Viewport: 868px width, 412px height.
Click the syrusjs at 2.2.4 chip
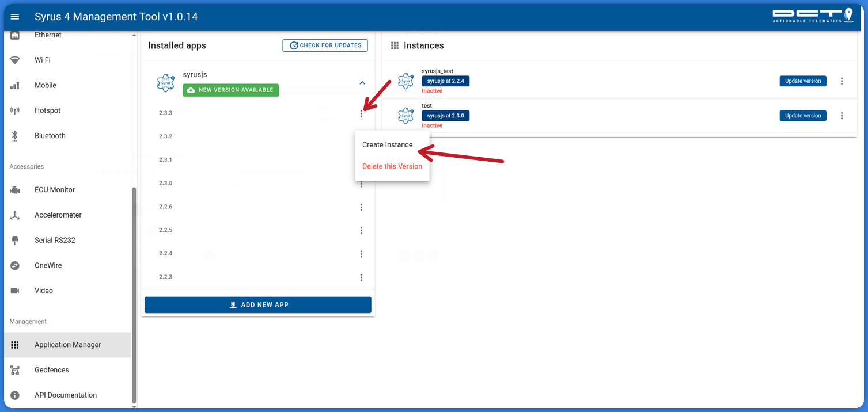click(x=446, y=81)
